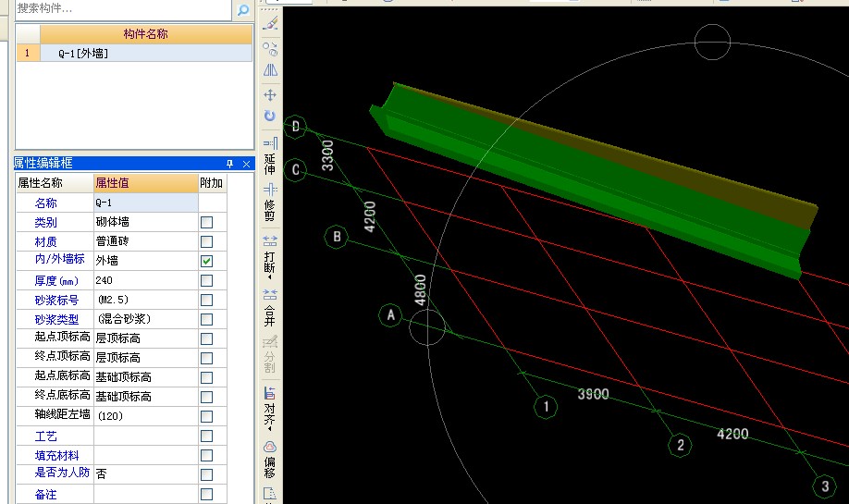Toggle 附加 checkbox for 材质
Viewport: 849px width, 504px height.
point(206,241)
